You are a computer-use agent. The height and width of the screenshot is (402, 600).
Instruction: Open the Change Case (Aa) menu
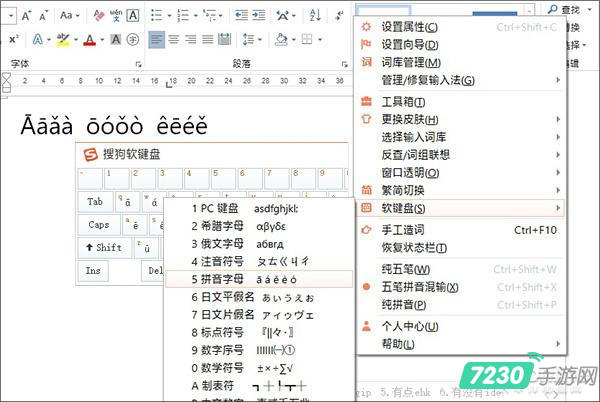pyautogui.click(x=69, y=16)
